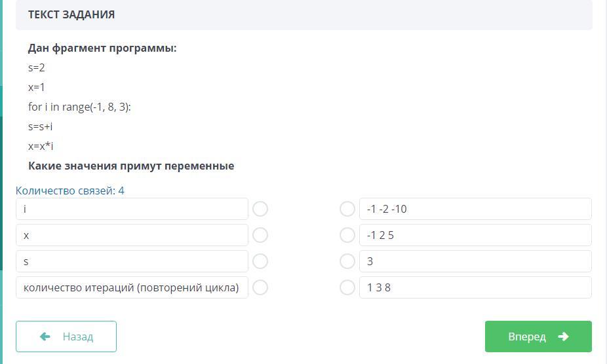Select the circle beside answer -1 -2 -10

pos(347,209)
